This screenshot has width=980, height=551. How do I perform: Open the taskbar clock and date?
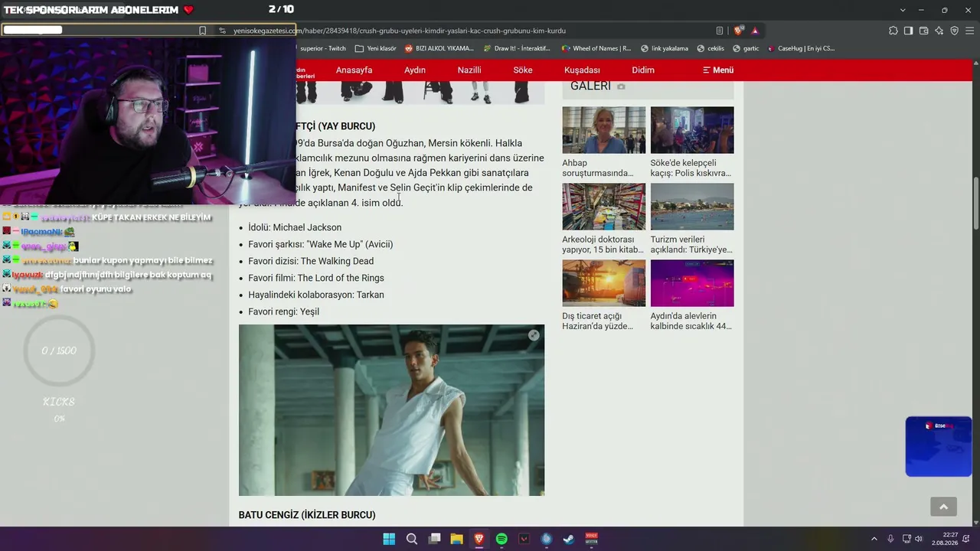[945, 539]
